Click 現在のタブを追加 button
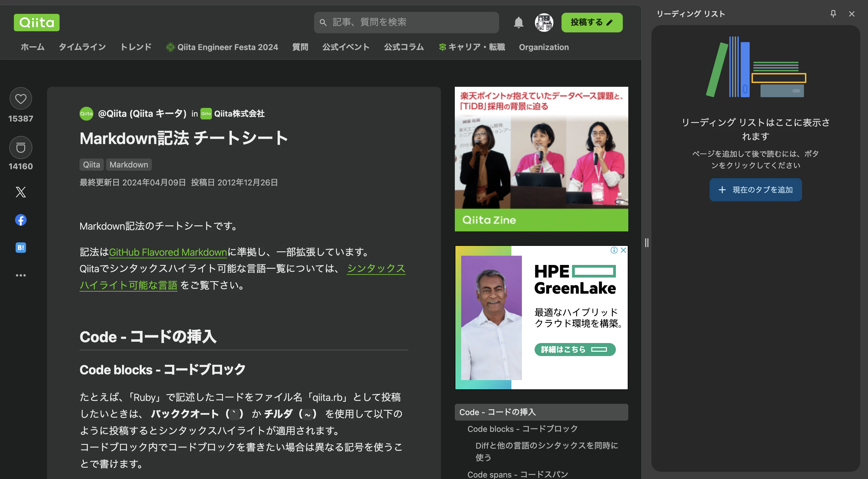Viewport: 868px width, 479px height. tap(756, 190)
